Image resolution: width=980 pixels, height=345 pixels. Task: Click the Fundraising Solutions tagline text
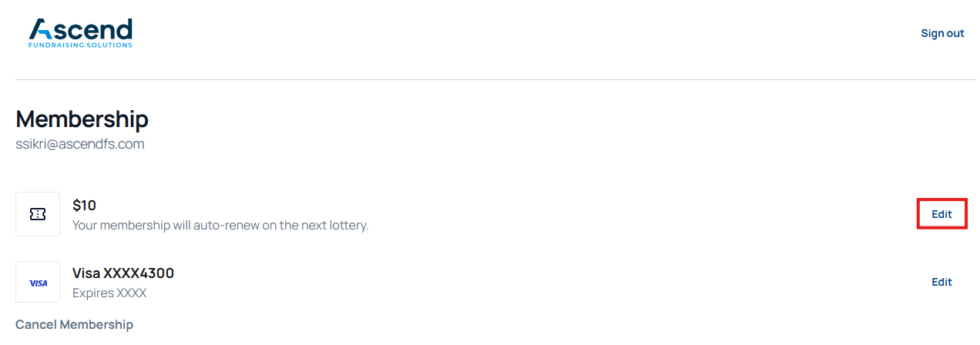click(80, 45)
